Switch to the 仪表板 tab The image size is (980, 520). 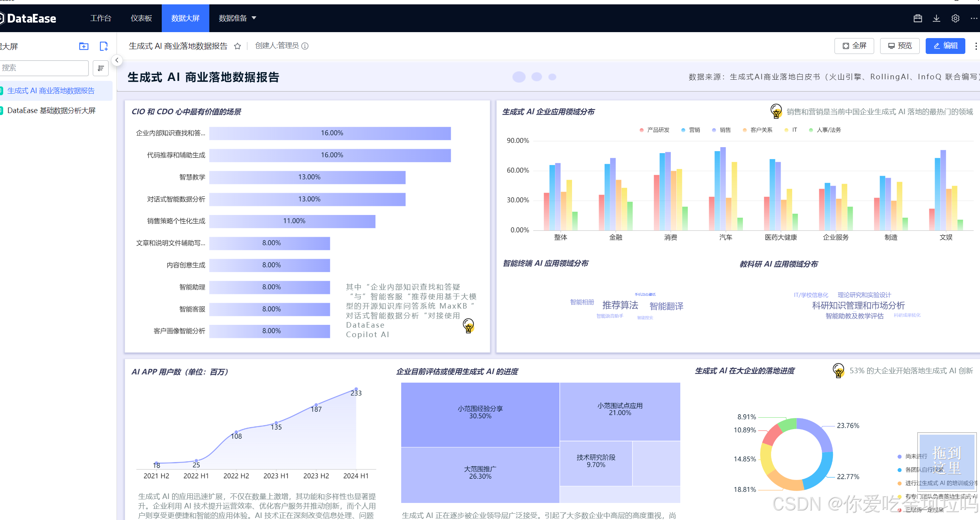pos(141,18)
